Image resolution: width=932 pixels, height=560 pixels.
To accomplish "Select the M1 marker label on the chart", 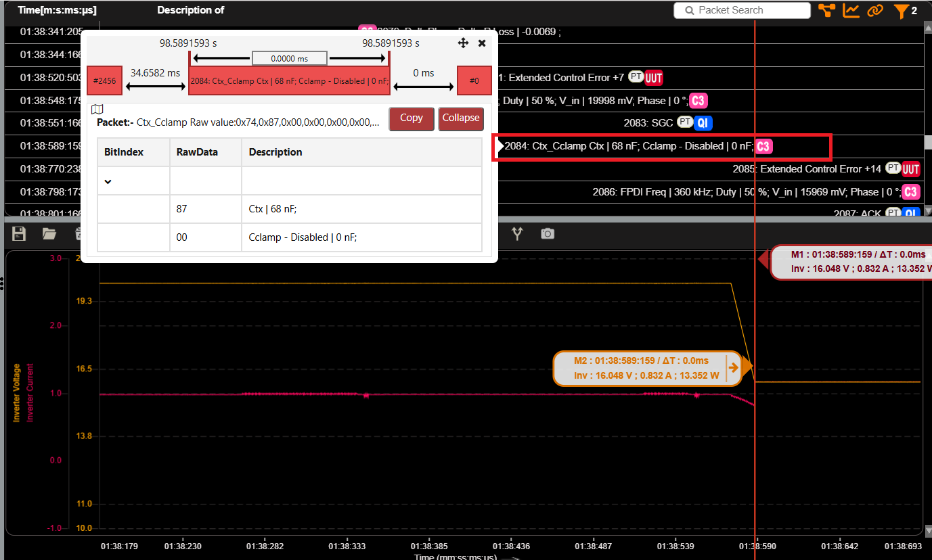I will [x=851, y=262].
